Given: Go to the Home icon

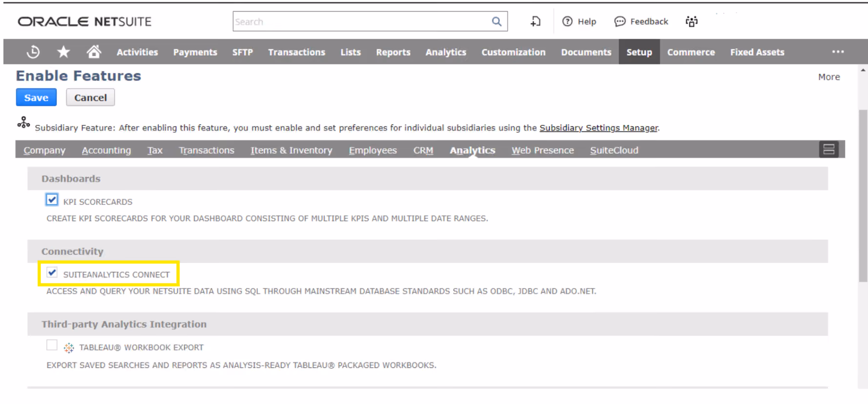Looking at the screenshot, I should (x=94, y=51).
